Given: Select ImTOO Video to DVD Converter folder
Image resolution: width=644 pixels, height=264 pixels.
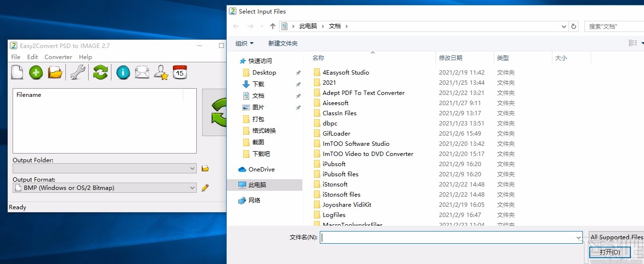Looking at the screenshot, I should [368, 154].
